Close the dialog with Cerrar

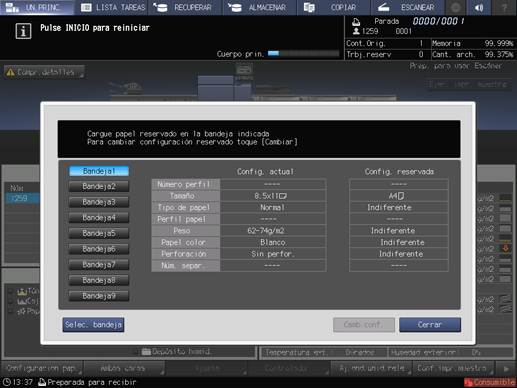tap(430, 325)
